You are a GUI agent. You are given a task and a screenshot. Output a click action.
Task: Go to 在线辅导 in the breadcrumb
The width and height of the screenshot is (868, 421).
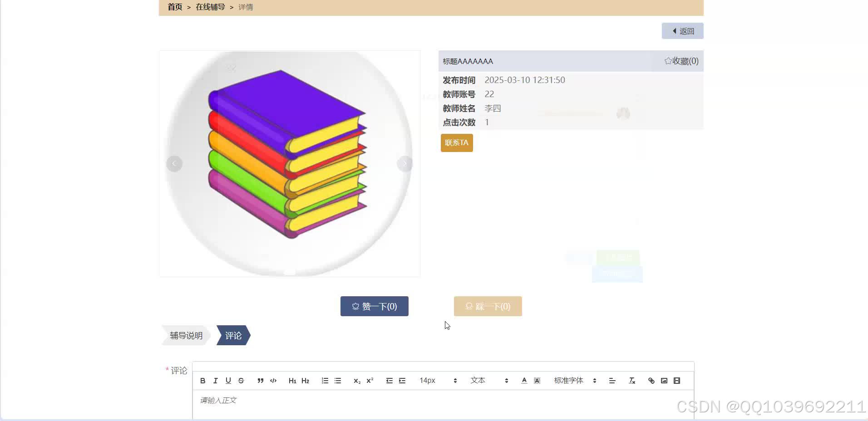coord(210,7)
